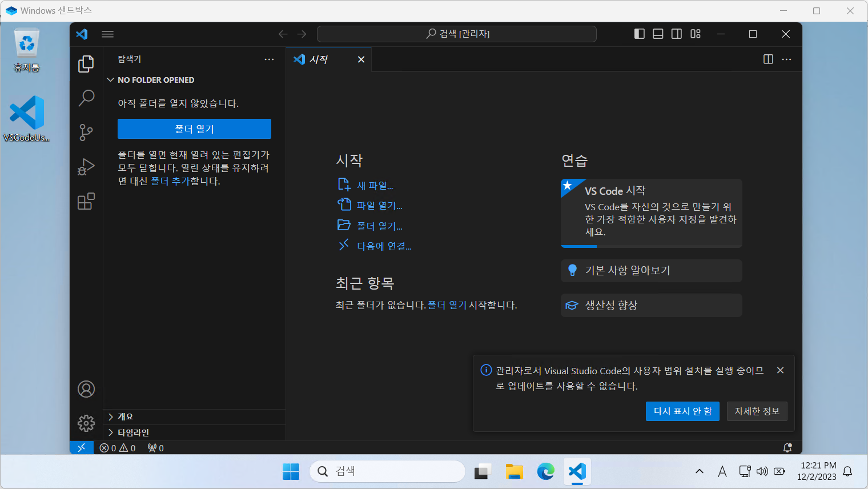868x489 pixels.
Task: Open the hamburger application menu
Action: (x=107, y=34)
